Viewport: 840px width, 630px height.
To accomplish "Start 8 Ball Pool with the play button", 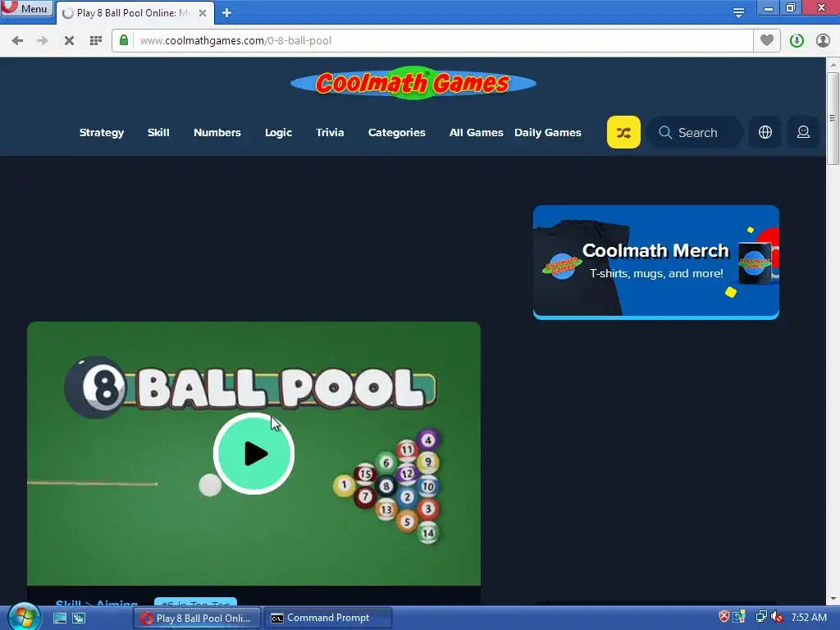I will point(254,454).
